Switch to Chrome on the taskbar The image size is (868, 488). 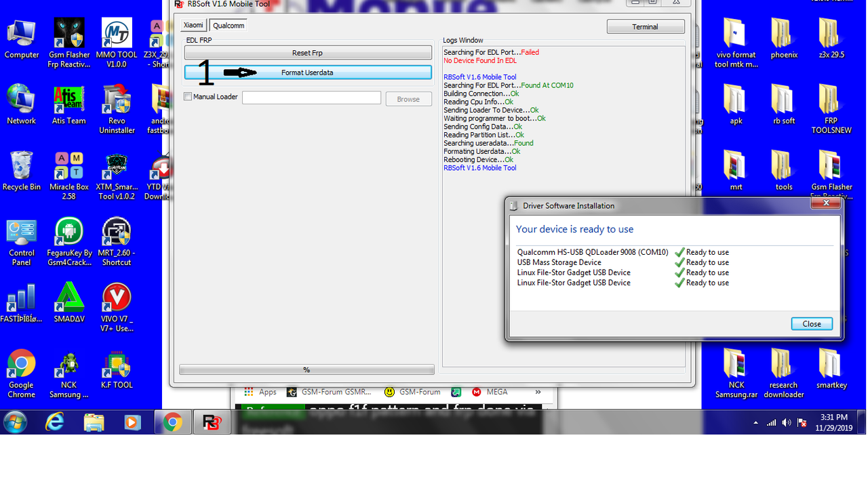[x=172, y=423]
